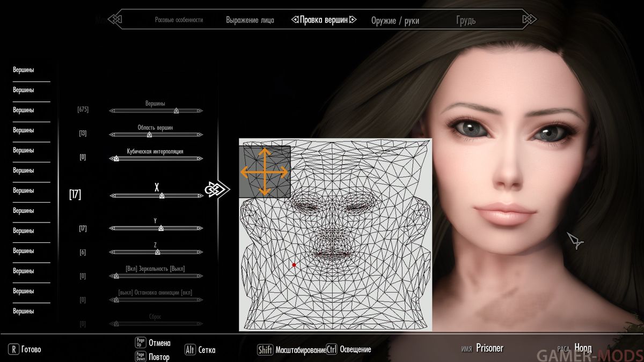Select the red vertex dot on the mesh

tap(294, 265)
